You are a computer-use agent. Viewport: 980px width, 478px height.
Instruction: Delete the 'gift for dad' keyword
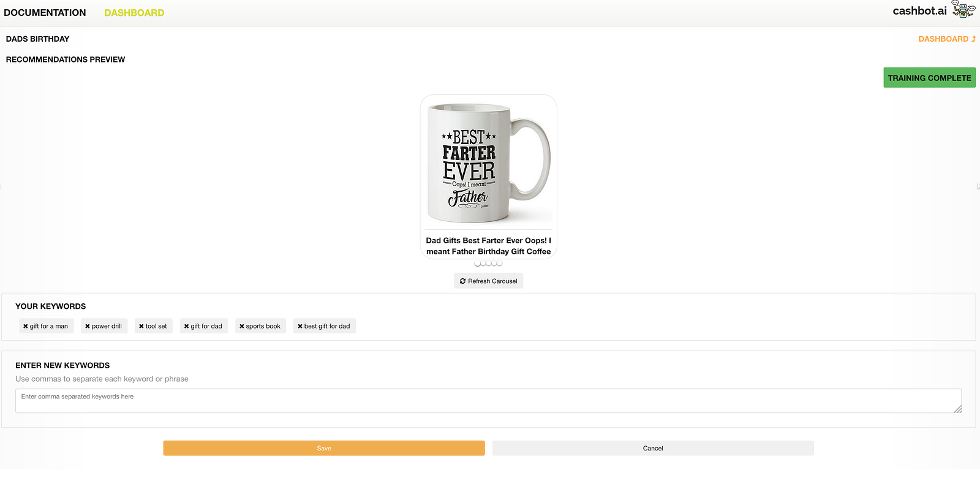click(x=187, y=327)
